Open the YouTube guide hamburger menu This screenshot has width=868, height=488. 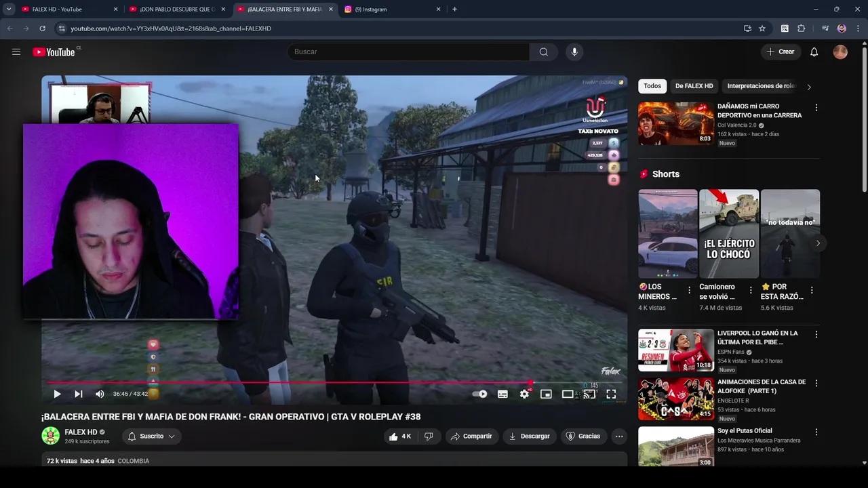(x=16, y=52)
